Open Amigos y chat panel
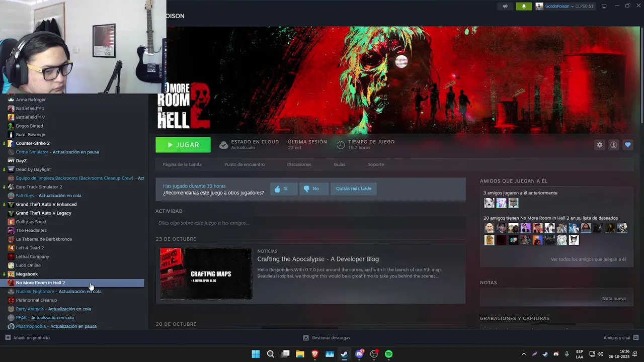Image resolution: width=644 pixels, height=362 pixels. click(x=621, y=338)
